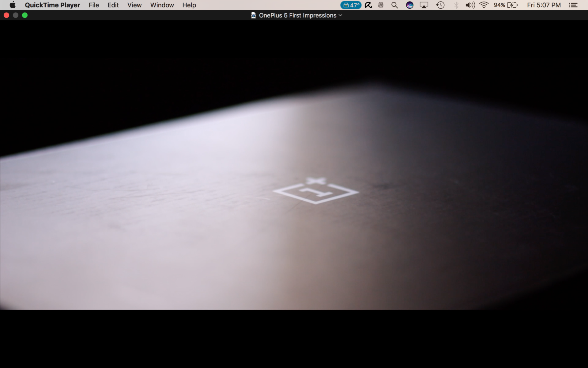This screenshot has width=588, height=368.
Task: Click the 94% battery status indicator
Action: pyautogui.click(x=506, y=5)
